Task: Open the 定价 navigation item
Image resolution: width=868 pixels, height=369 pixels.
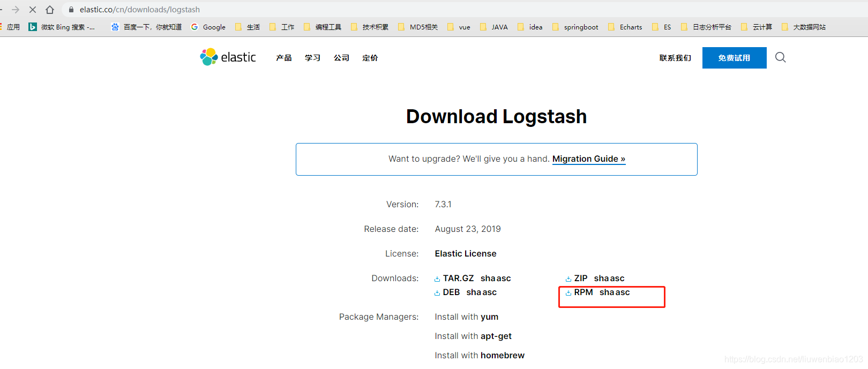Action: click(370, 58)
